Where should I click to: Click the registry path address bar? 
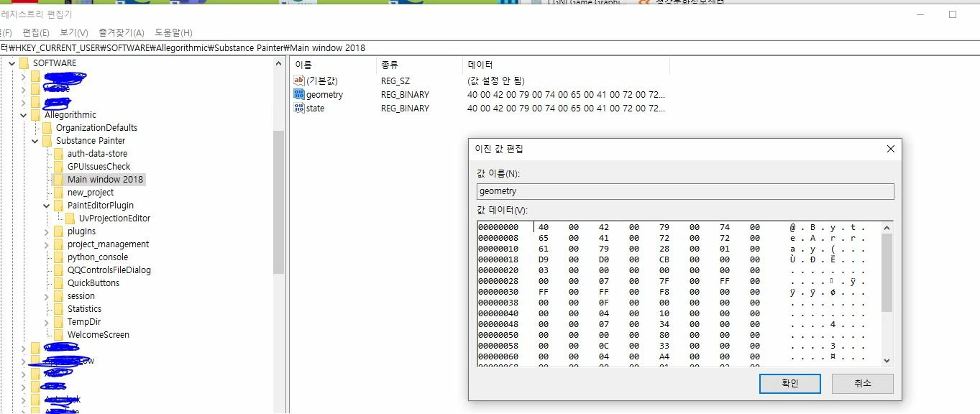tap(489, 48)
